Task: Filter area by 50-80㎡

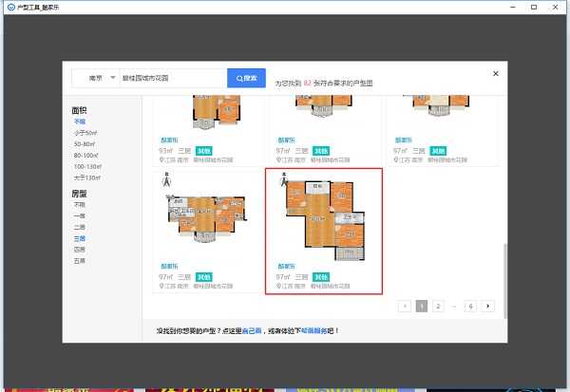Action: coord(85,144)
